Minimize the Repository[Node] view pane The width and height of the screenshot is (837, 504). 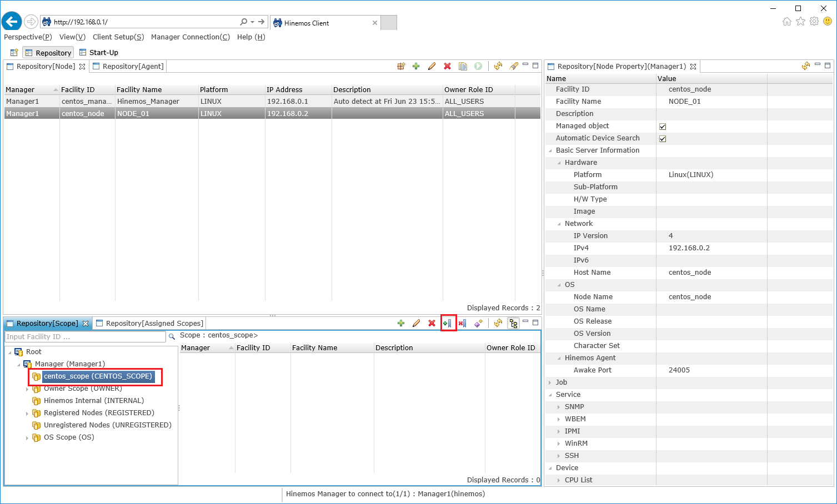click(525, 65)
